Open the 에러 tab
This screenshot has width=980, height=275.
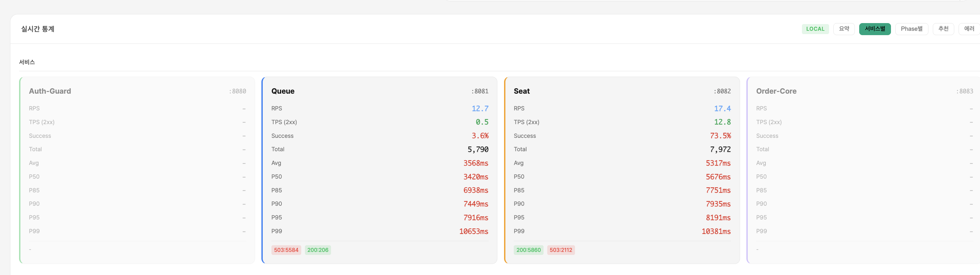point(969,29)
